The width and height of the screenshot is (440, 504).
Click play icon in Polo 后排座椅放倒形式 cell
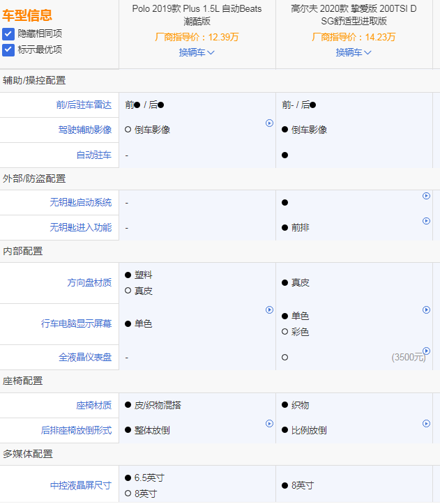point(269,423)
